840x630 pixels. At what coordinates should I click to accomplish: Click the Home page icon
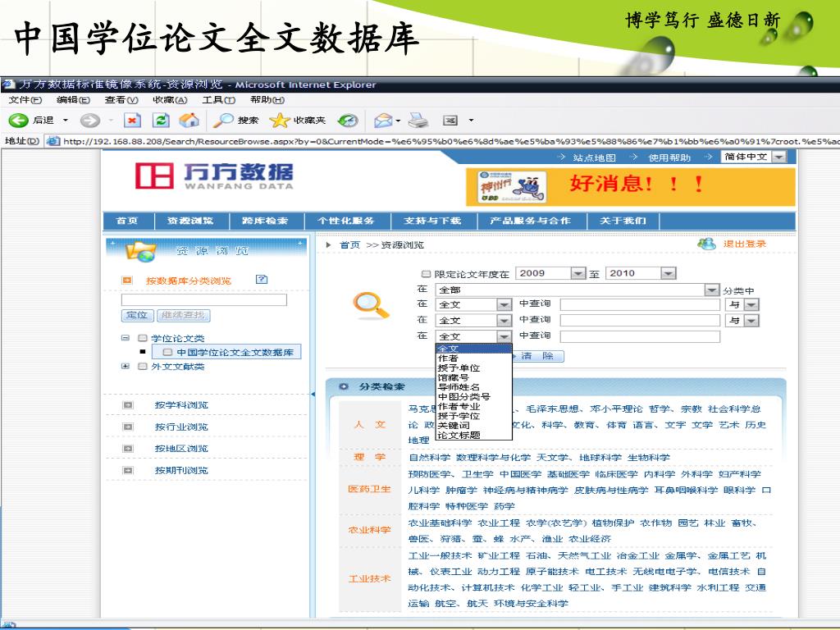pos(189,121)
